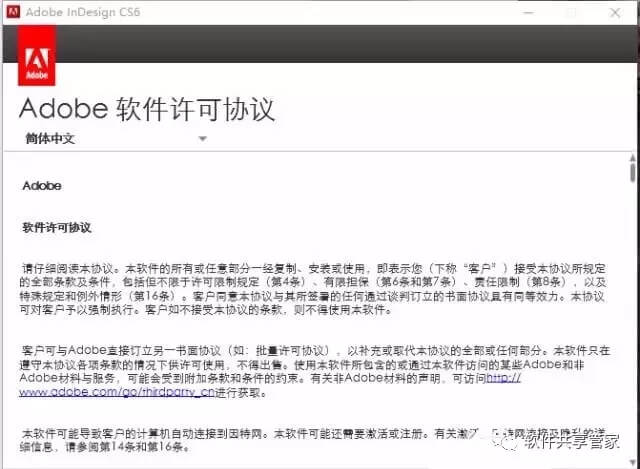Viewport: 640px width, 469px height.
Task: Open the 简体中文 language dropdown
Action: coord(116,139)
